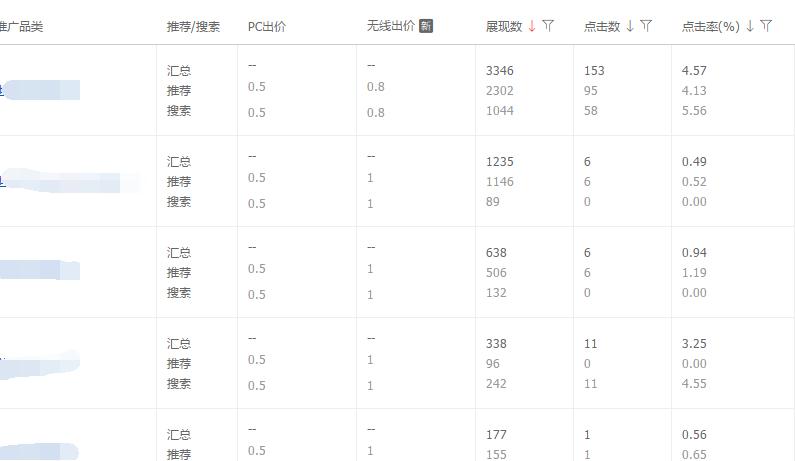Select the 58 clicks cell
The width and height of the screenshot is (795, 461).
pos(591,111)
